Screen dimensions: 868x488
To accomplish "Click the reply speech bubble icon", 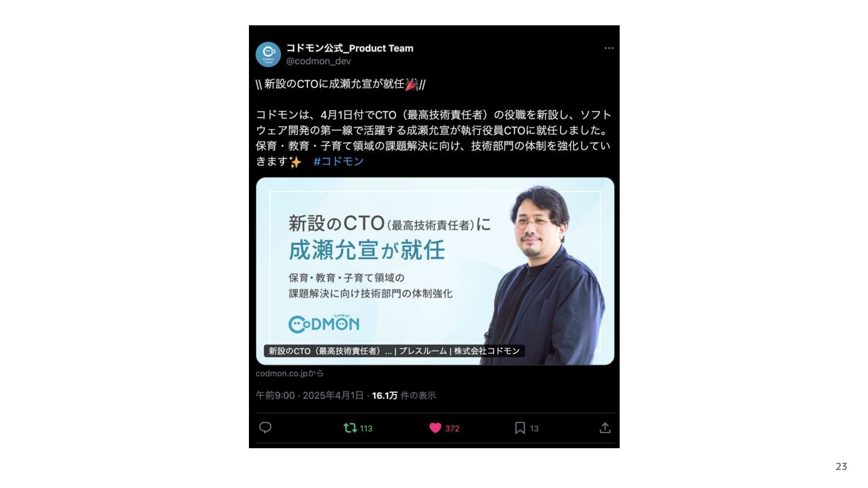I will (x=265, y=428).
